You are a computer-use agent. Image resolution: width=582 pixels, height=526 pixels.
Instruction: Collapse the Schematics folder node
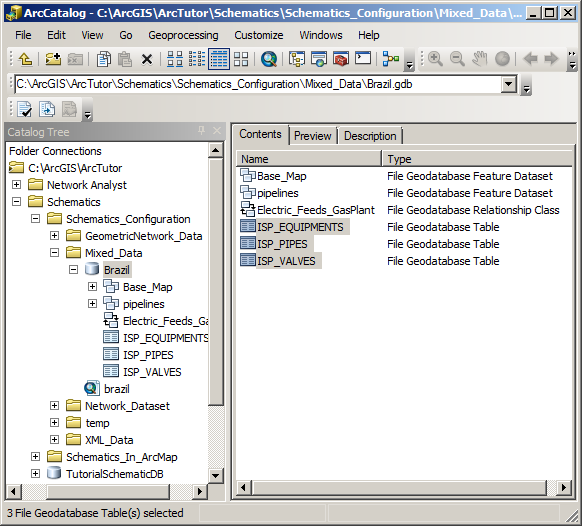point(16,202)
